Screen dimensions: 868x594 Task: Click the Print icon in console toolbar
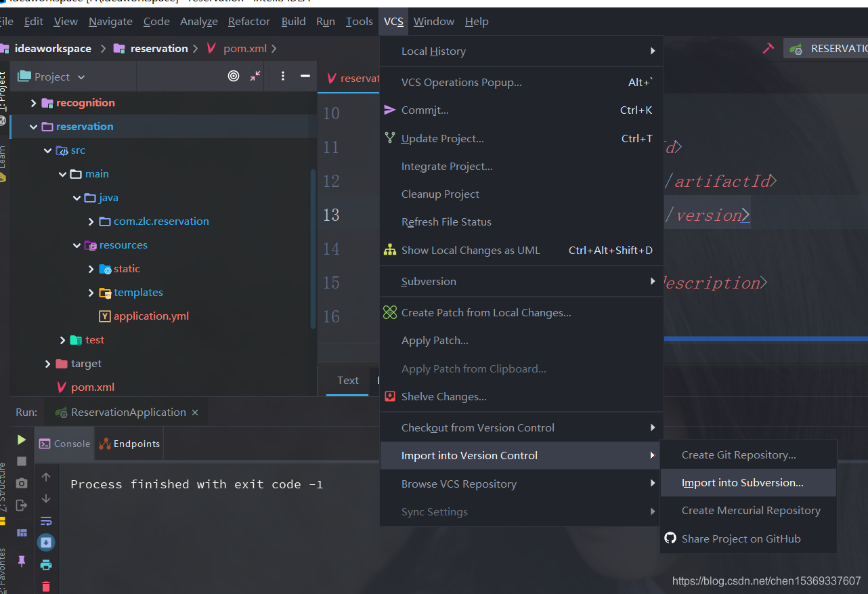pos(46,565)
